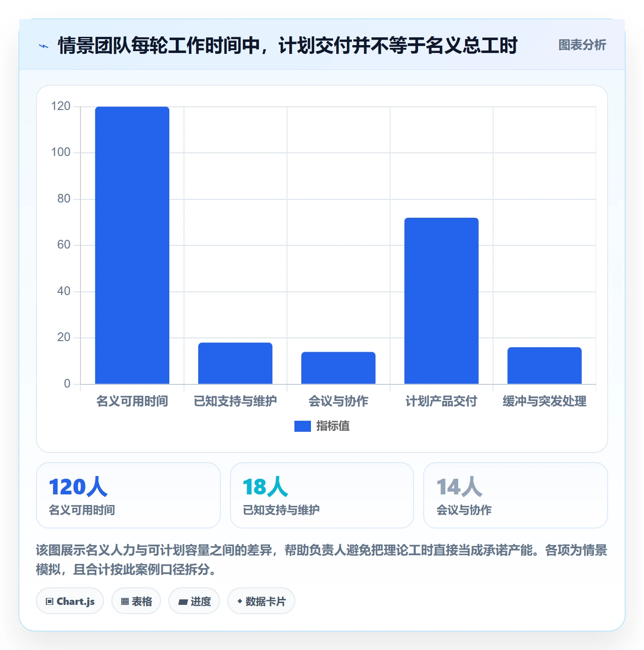The width and height of the screenshot is (644, 650).
Task: Select the 表格 tag chip
Action: click(x=136, y=601)
